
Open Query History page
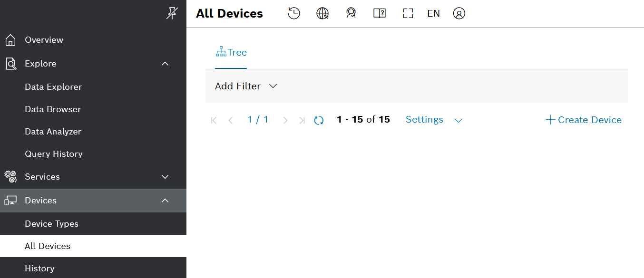click(54, 154)
